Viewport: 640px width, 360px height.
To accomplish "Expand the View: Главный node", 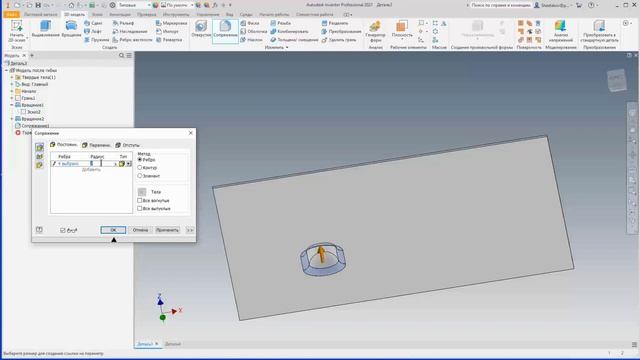I will 12,84.
